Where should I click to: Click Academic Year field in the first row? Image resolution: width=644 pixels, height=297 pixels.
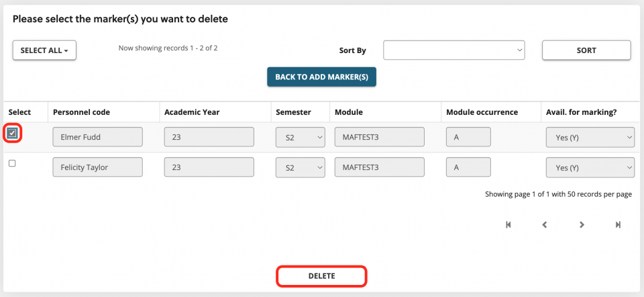tap(209, 137)
